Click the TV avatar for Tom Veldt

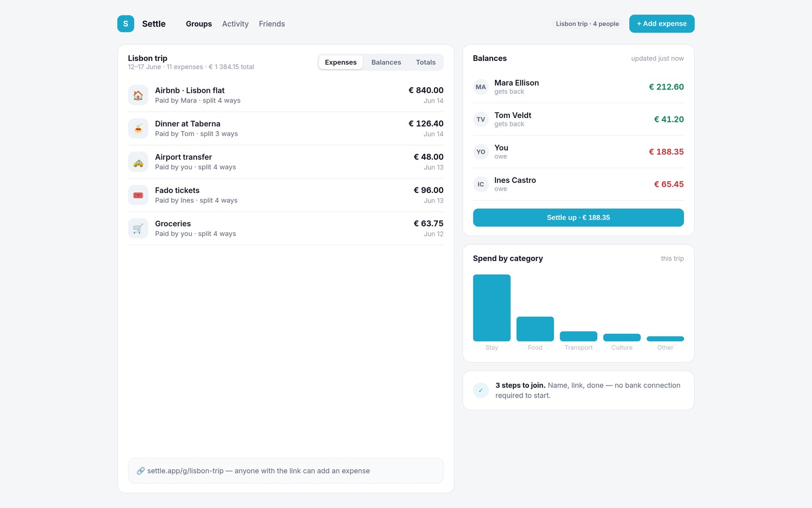(481, 120)
